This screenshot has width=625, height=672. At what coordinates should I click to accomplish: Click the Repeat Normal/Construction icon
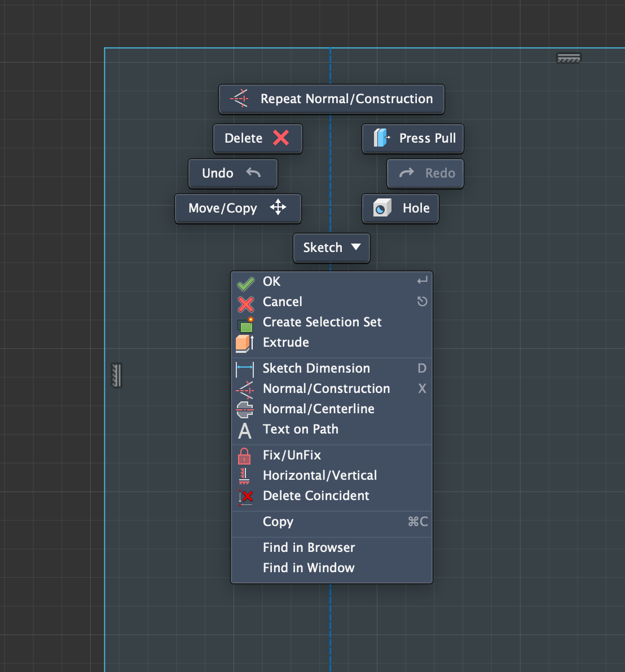click(x=240, y=99)
